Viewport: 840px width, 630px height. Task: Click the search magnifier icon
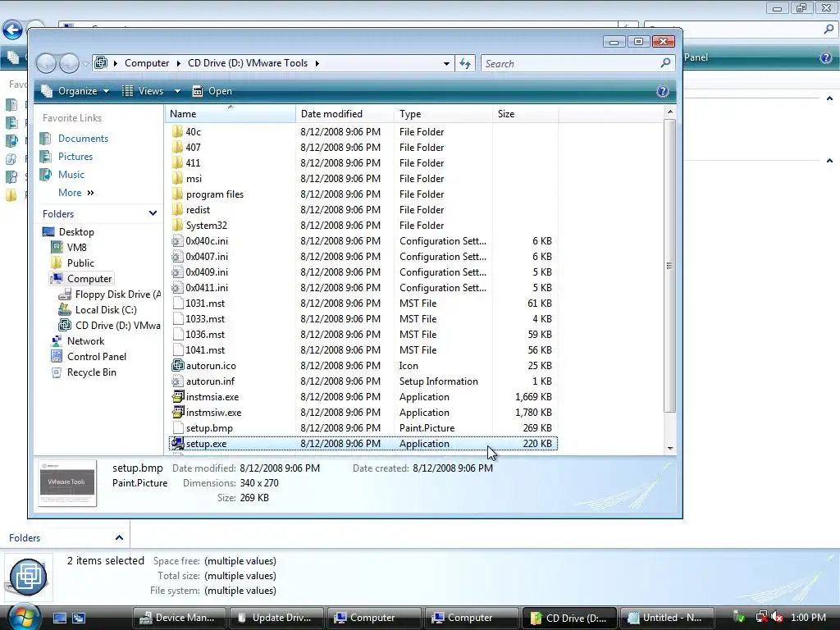(x=665, y=63)
